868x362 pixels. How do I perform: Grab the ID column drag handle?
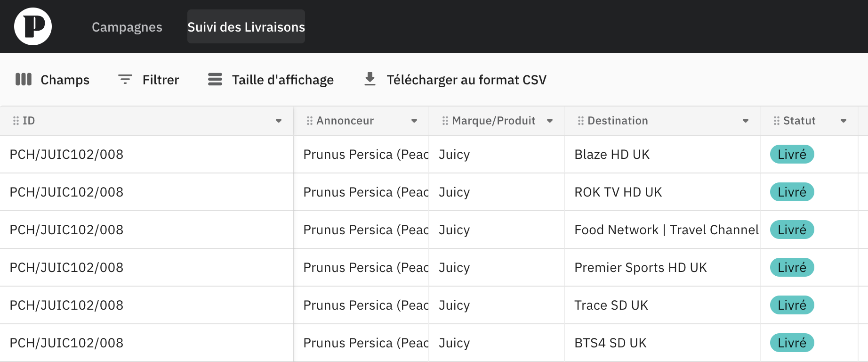(16, 121)
